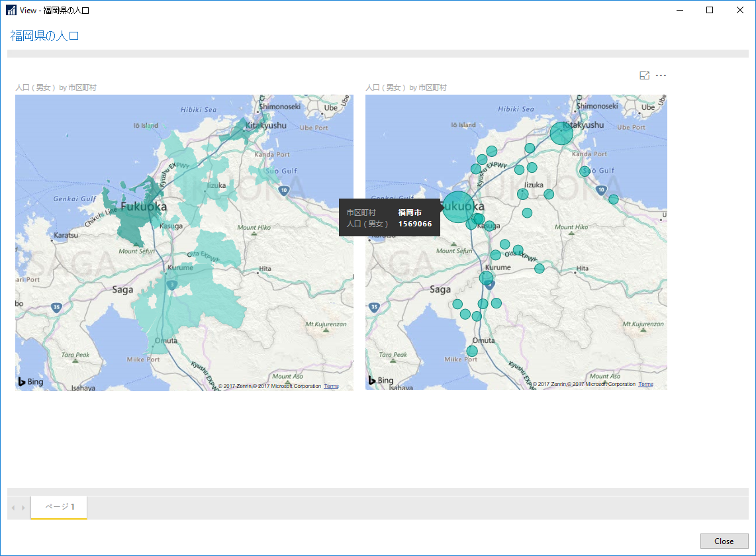Maximize the View window

pyautogui.click(x=709, y=10)
